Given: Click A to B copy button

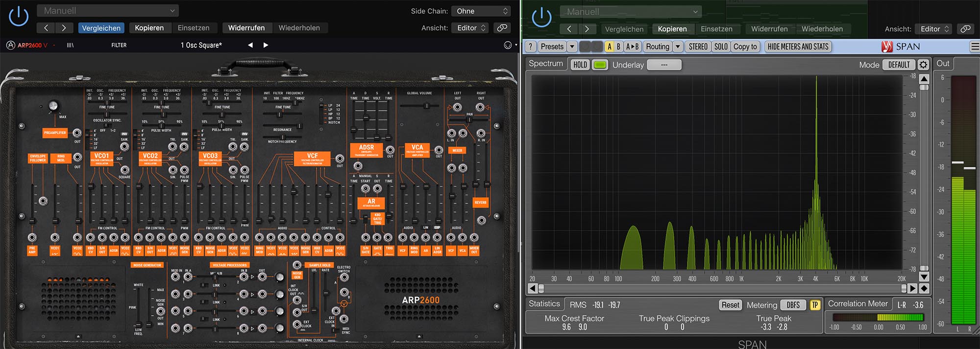Looking at the screenshot, I should (x=632, y=47).
